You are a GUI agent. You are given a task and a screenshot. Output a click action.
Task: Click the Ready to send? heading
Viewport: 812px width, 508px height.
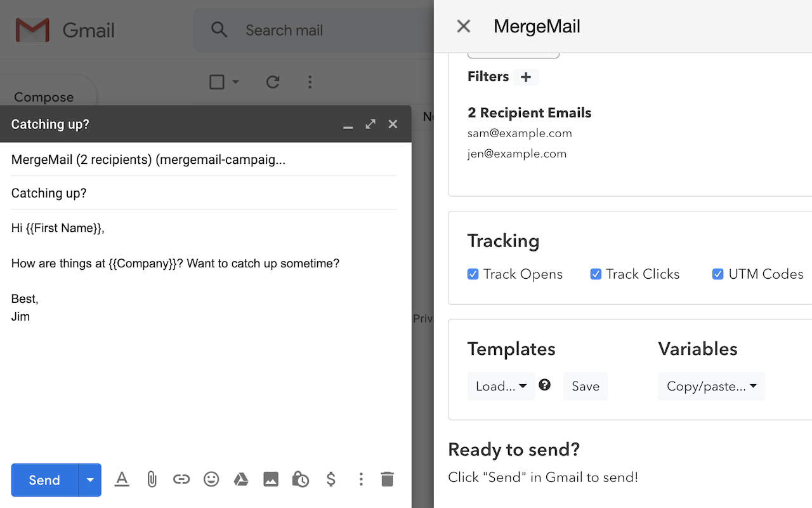click(x=514, y=450)
